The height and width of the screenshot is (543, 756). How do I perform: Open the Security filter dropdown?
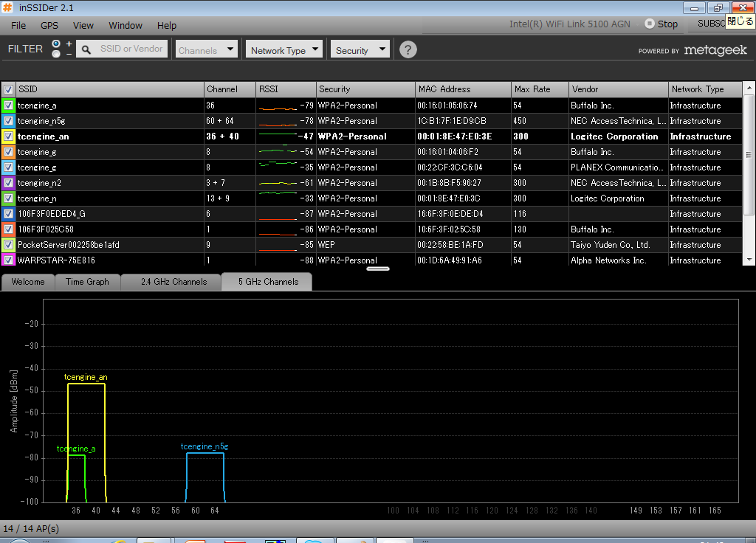click(360, 49)
